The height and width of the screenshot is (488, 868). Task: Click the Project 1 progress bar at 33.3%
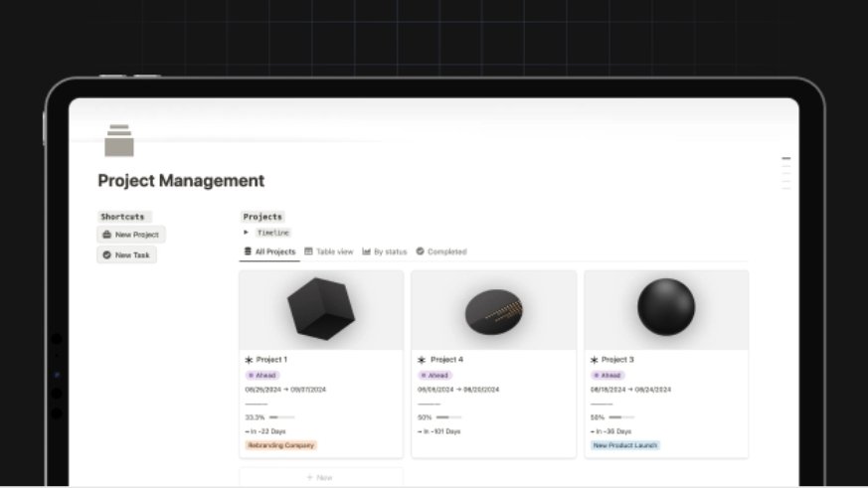coord(280,417)
